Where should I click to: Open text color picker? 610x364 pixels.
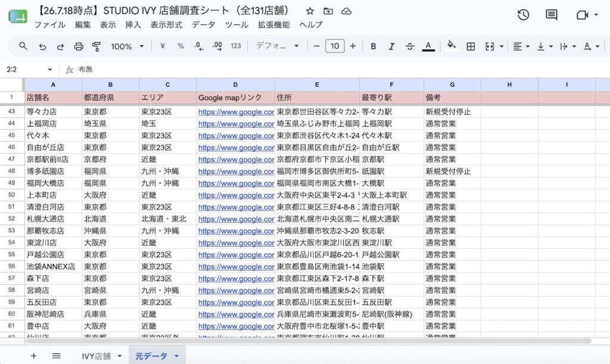(428, 46)
